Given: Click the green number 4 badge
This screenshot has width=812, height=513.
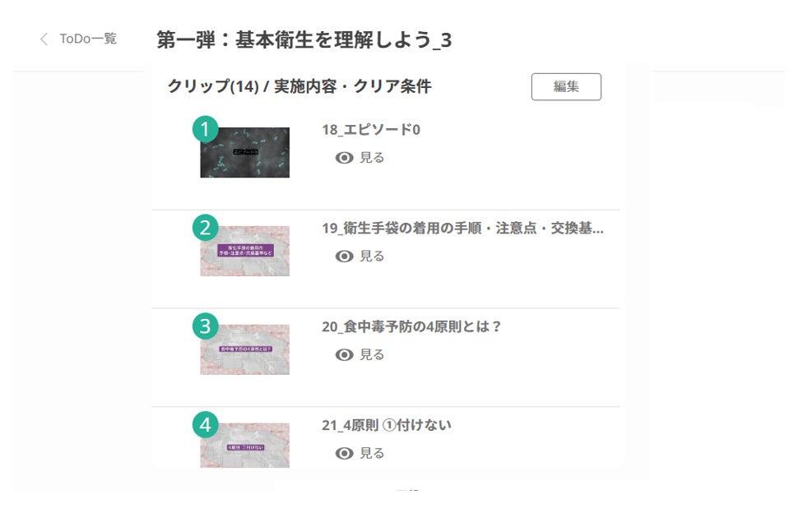Looking at the screenshot, I should click(x=206, y=425).
